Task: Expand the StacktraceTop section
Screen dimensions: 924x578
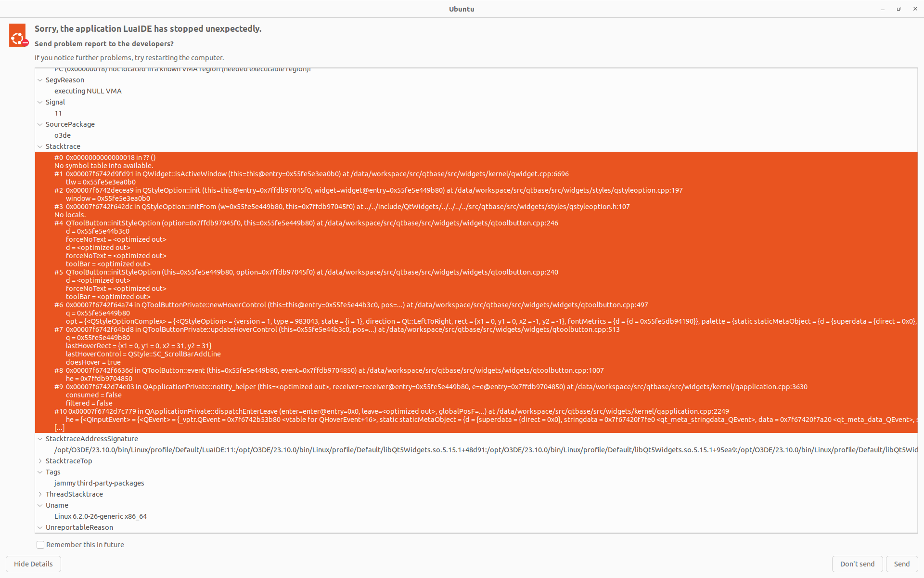Action: click(40, 461)
